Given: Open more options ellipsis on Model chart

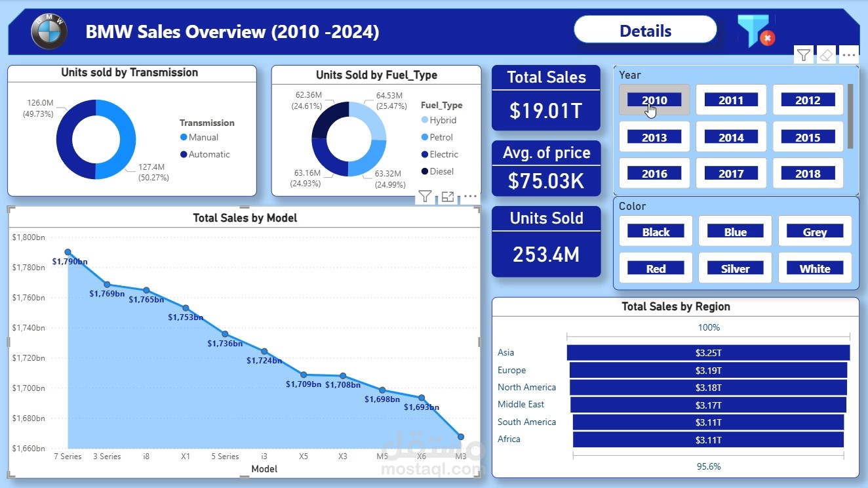Looking at the screenshot, I should (x=470, y=196).
